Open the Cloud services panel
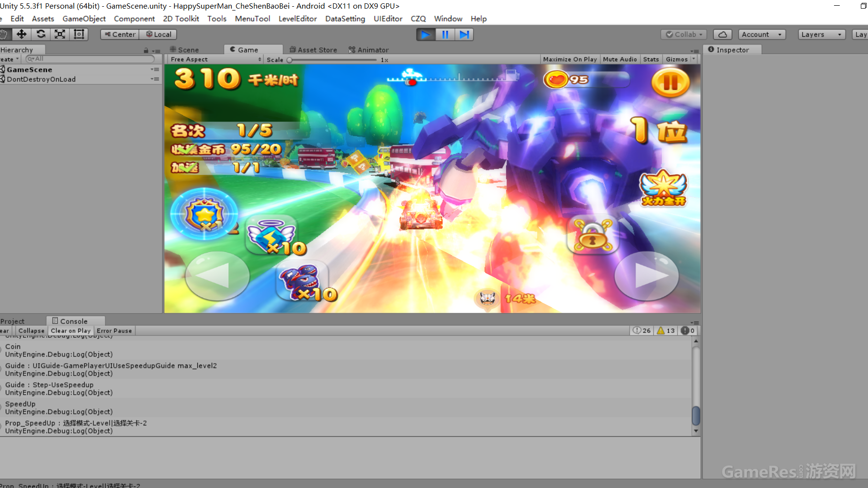This screenshot has height=488, width=868. [x=722, y=34]
